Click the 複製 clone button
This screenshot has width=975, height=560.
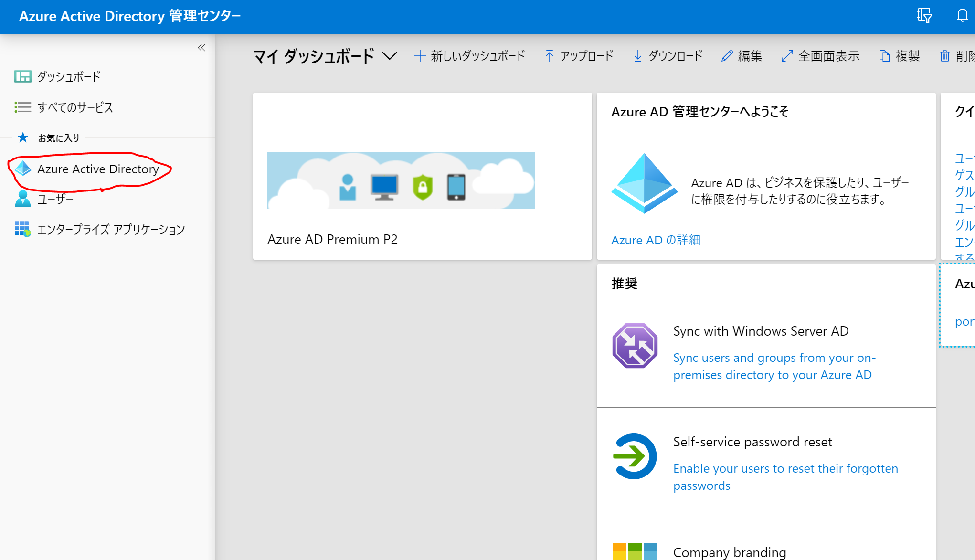(900, 56)
